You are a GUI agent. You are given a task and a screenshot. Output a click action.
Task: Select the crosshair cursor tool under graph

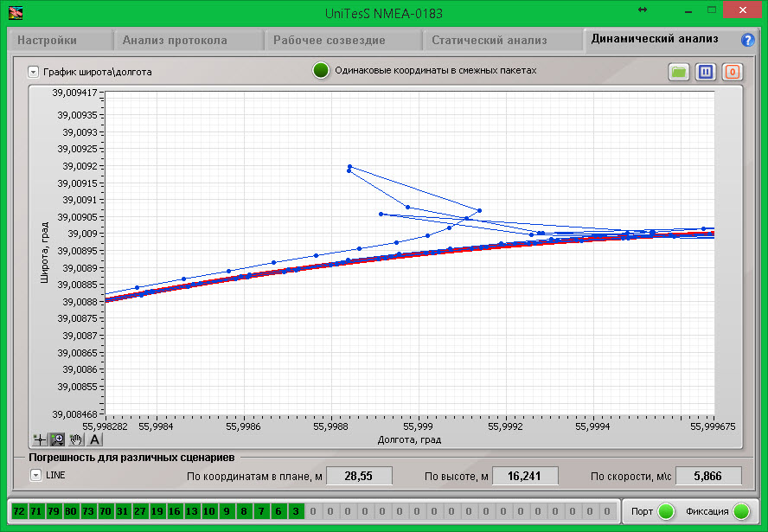coord(39,439)
